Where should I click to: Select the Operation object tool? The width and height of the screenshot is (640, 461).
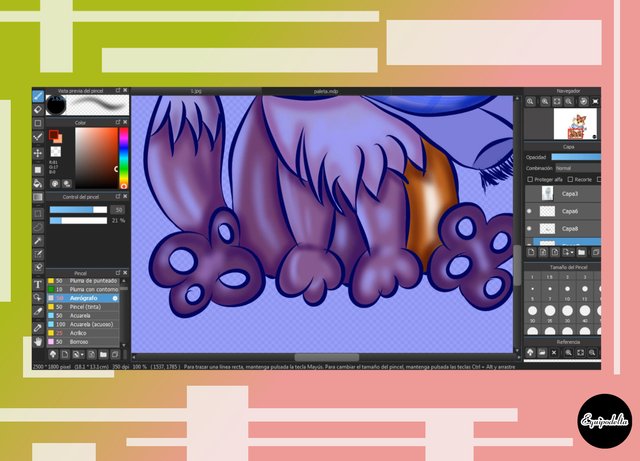38,298
